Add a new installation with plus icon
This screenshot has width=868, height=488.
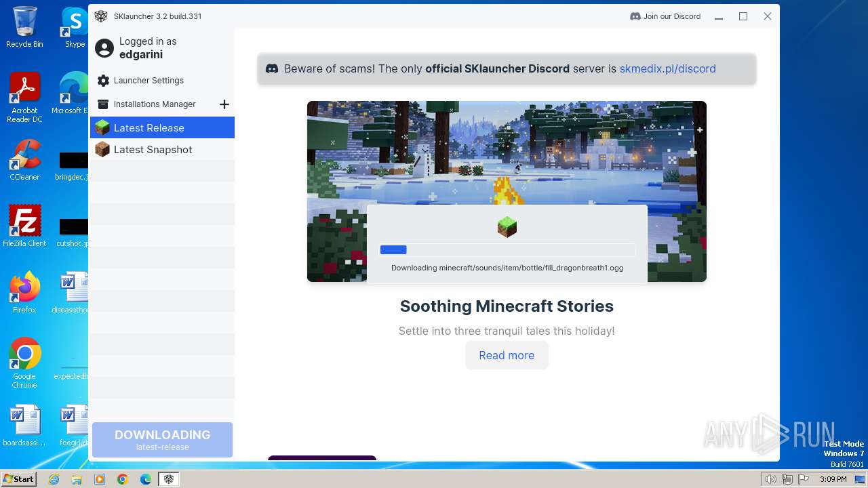pyautogui.click(x=224, y=104)
